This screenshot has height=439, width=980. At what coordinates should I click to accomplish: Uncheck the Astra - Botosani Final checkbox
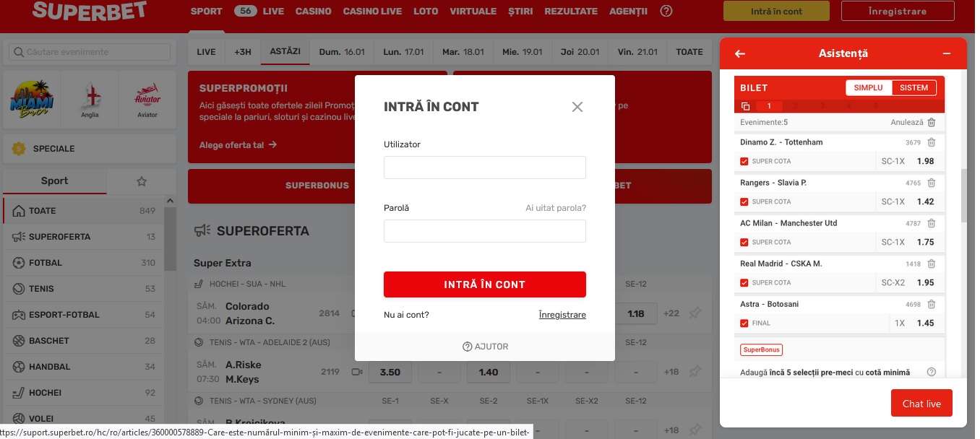(744, 323)
